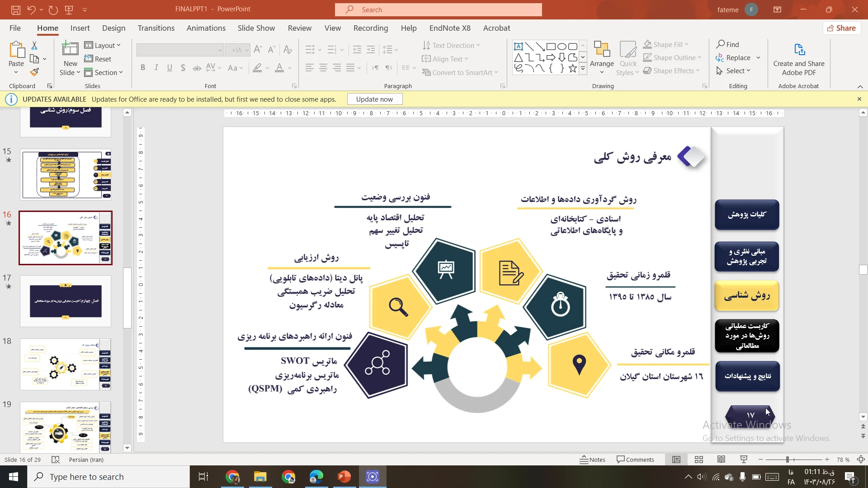Expand the Layout dropdown
Image resolution: width=868 pixels, height=488 pixels.
[x=103, y=45]
